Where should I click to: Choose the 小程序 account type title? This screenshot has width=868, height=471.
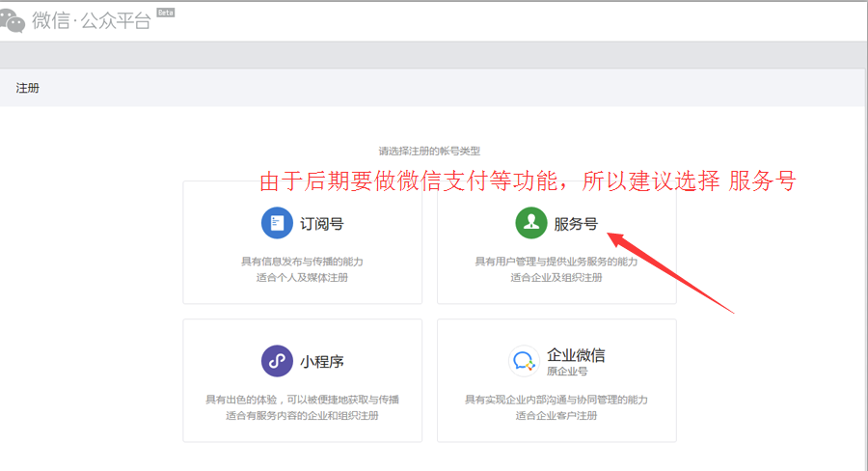pos(321,362)
